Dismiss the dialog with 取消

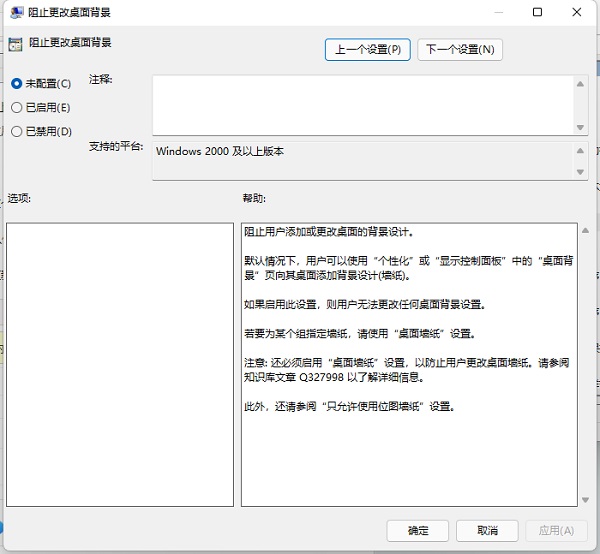click(x=487, y=530)
